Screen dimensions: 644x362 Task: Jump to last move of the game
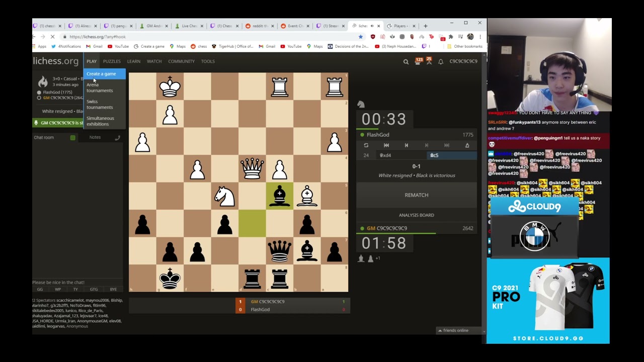pyautogui.click(x=447, y=145)
